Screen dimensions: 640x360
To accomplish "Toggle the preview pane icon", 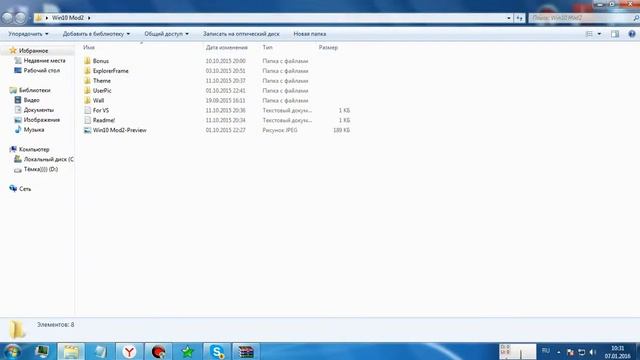I will point(615,34).
